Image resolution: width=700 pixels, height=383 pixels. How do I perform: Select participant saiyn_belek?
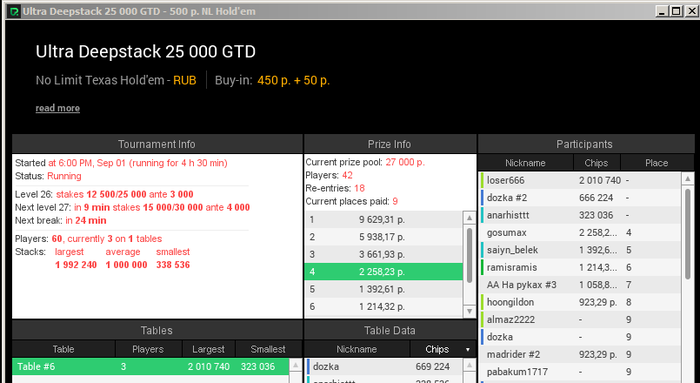point(580,250)
